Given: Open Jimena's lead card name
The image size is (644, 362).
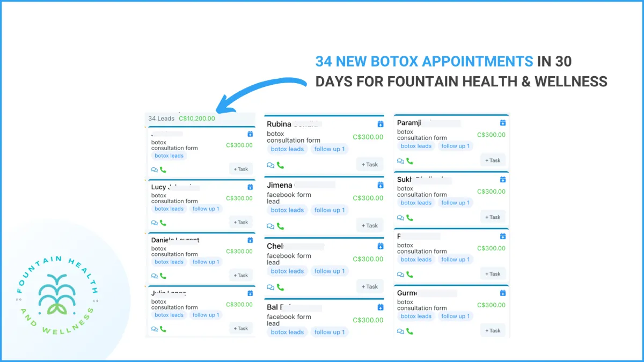Looking at the screenshot, I should click(x=281, y=185).
